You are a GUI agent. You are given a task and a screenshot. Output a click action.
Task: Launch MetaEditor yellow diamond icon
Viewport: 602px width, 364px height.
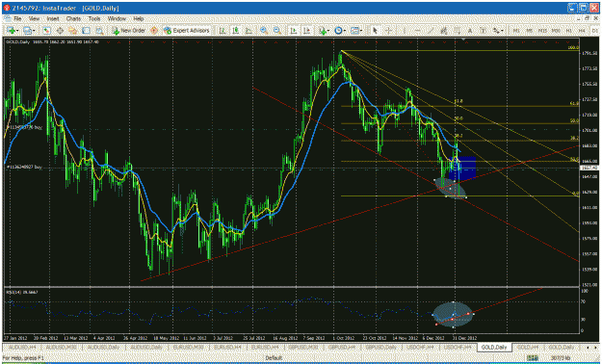coord(153,31)
